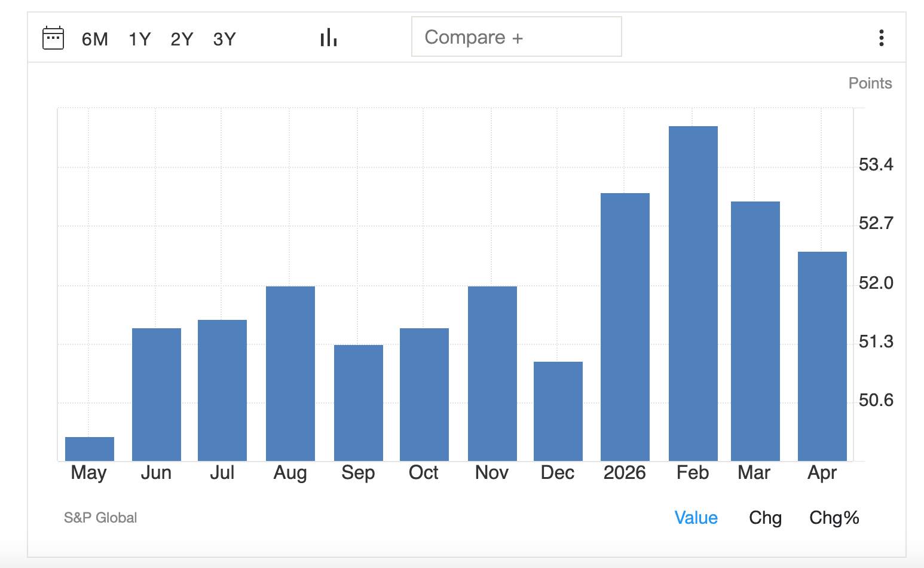Show the Chg view
The width and height of the screenshot is (924, 568).
tap(765, 517)
